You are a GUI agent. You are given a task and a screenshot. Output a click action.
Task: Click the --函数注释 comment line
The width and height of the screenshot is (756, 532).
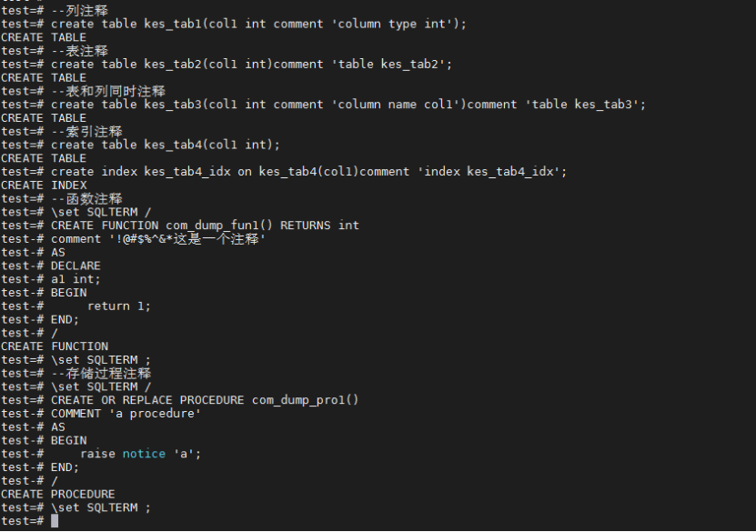point(86,198)
